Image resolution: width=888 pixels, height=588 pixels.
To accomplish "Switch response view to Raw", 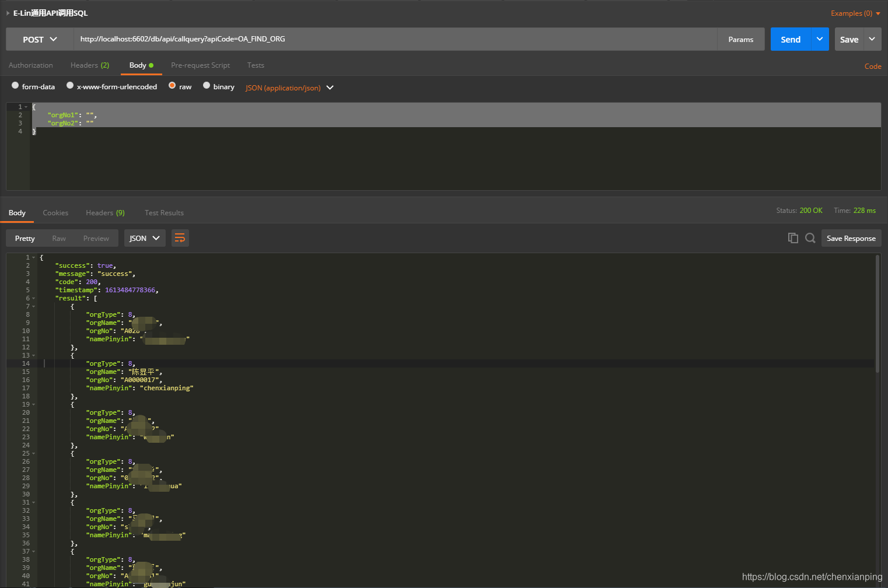I will [59, 238].
